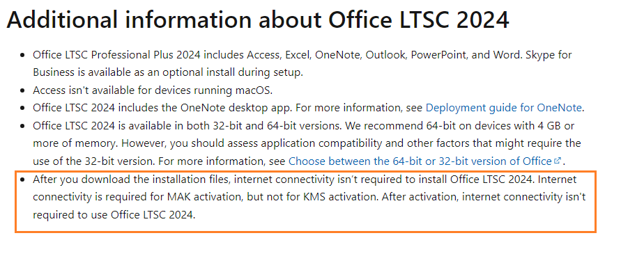Click the bullet dot inside the orange highlighted box
644x279 pixels.
pyautogui.click(x=22, y=180)
